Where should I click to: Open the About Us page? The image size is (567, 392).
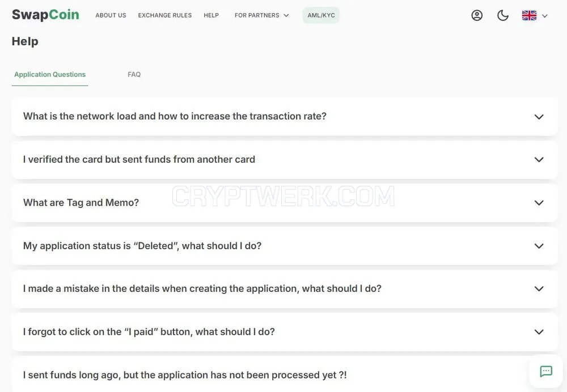click(111, 15)
